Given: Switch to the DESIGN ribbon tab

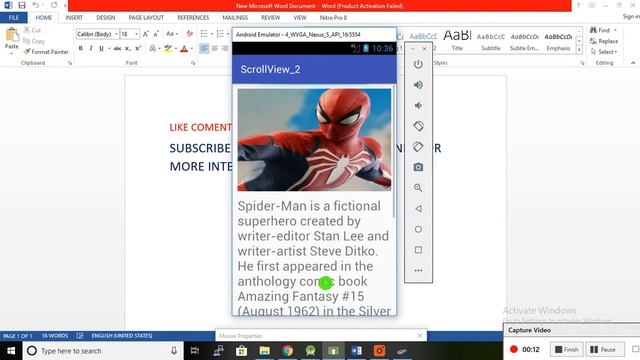Looking at the screenshot, I should click(x=106, y=18).
